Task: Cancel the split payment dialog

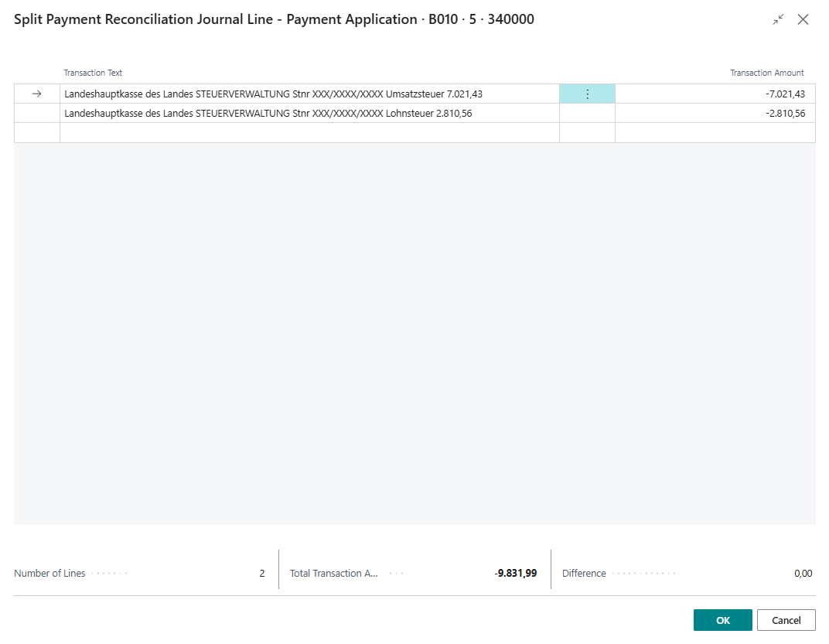Action: coord(786,620)
